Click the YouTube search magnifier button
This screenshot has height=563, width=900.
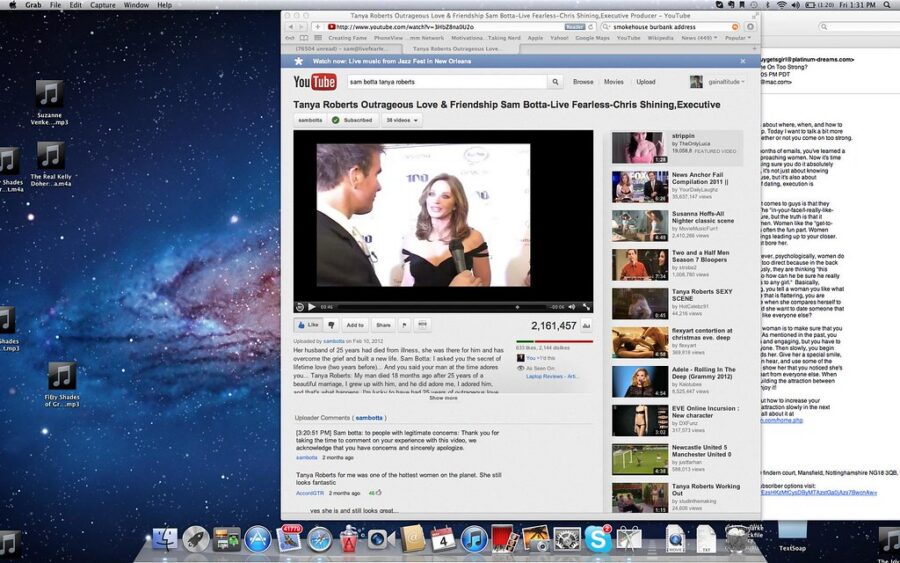[555, 82]
